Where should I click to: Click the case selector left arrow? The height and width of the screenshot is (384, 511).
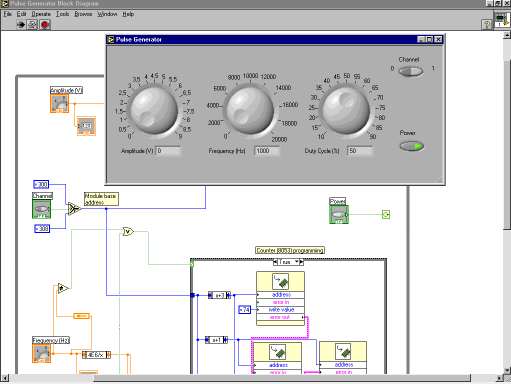point(275,262)
